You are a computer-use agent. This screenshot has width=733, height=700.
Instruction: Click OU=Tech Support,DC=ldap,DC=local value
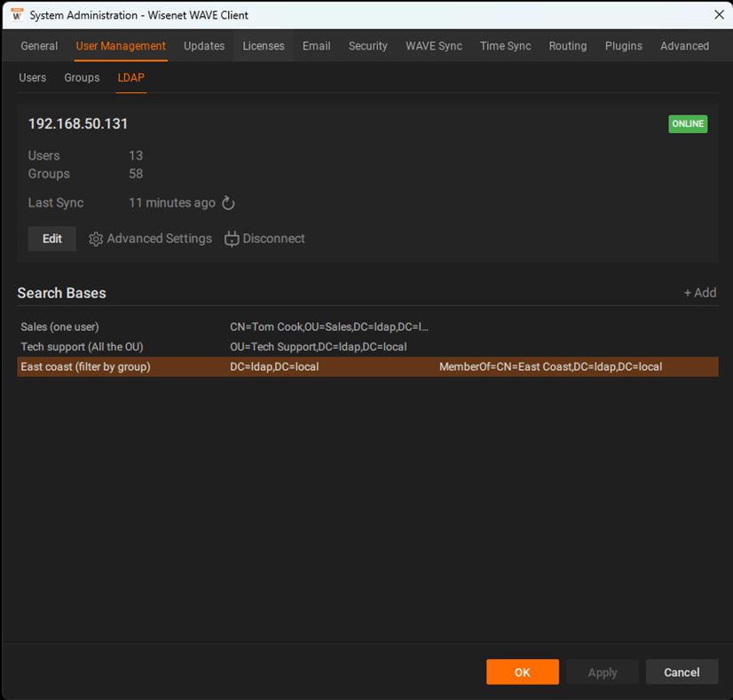318,347
